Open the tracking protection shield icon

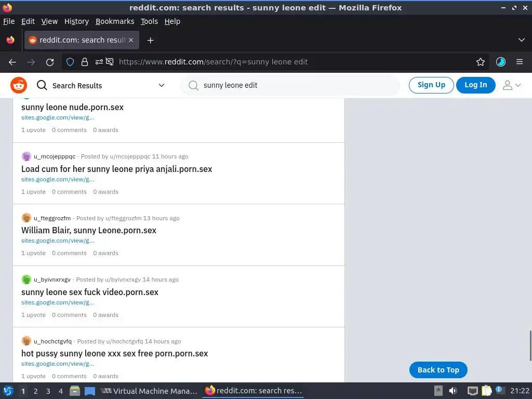click(70, 62)
